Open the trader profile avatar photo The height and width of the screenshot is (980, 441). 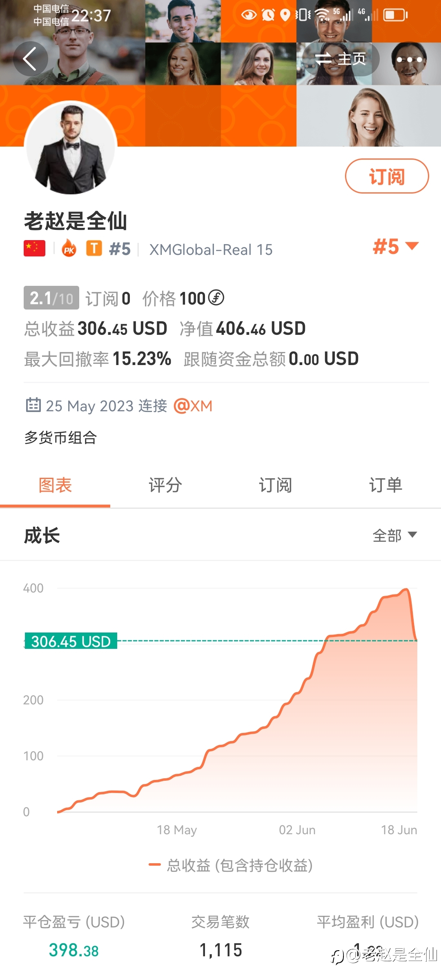click(x=71, y=148)
